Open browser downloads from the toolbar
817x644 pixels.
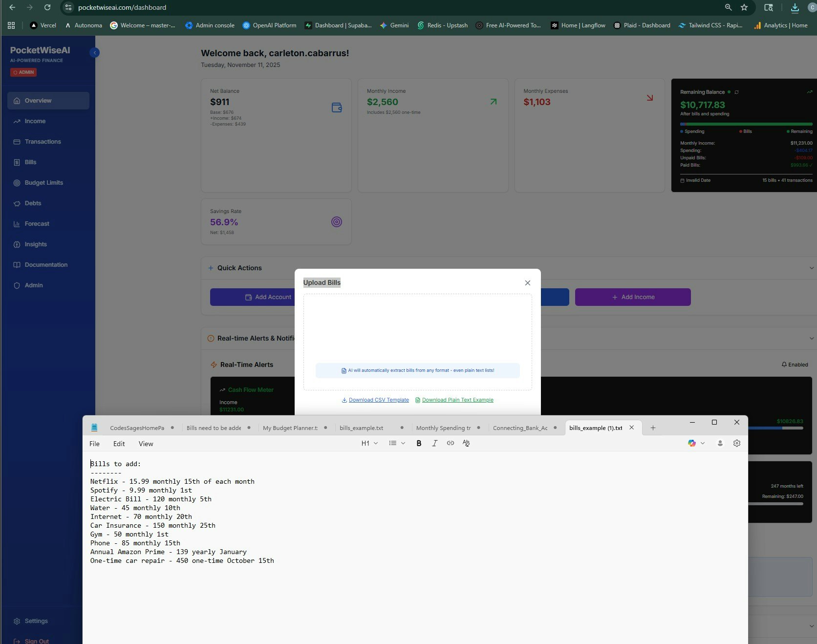(794, 8)
